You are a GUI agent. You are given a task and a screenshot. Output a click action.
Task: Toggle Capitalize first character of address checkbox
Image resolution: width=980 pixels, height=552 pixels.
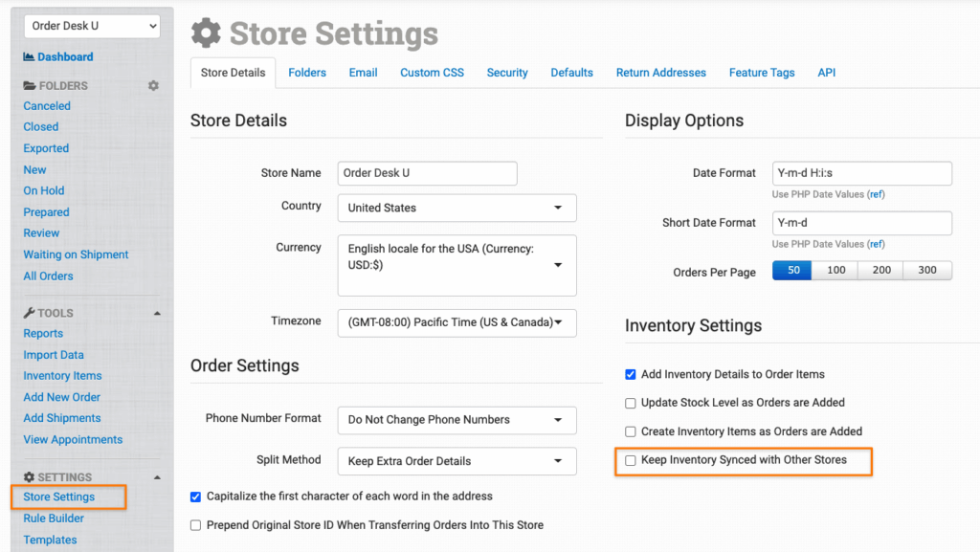[x=196, y=497]
